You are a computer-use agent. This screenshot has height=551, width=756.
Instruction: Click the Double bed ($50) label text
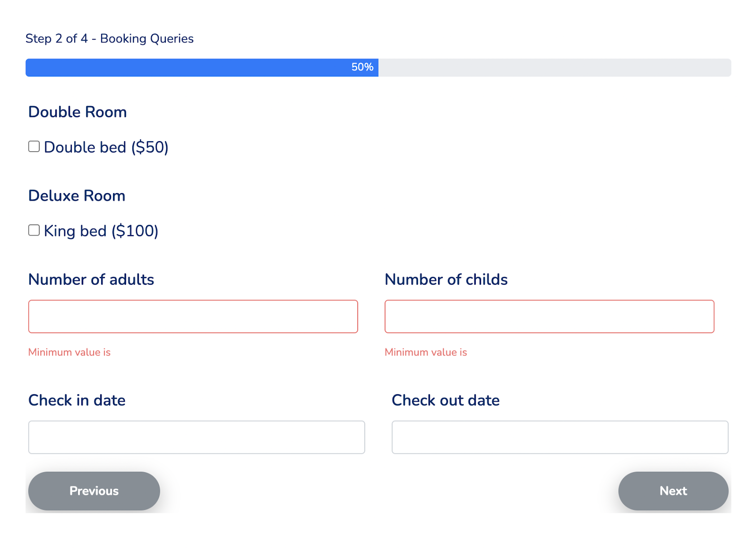tap(106, 147)
